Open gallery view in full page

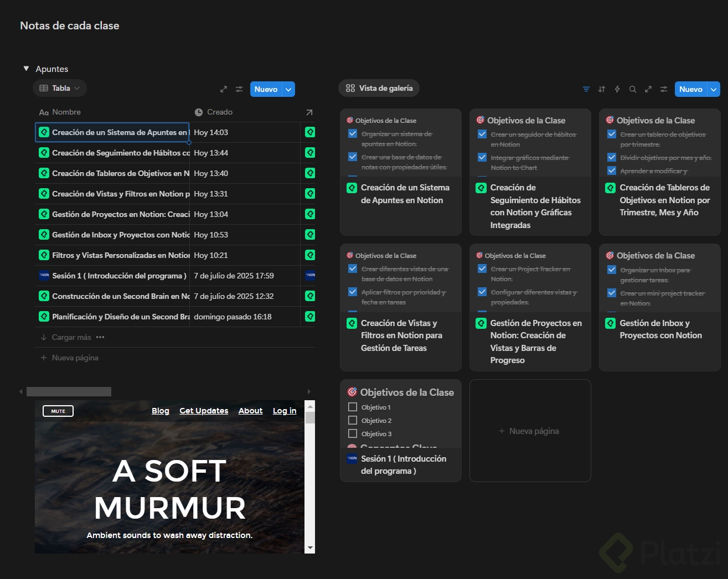(x=648, y=89)
